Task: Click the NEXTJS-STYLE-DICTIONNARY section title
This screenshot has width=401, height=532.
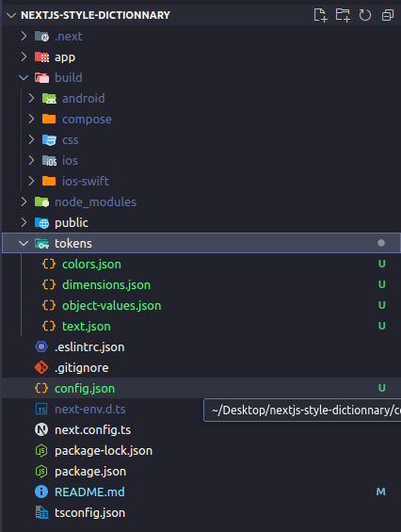Action: [x=95, y=15]
